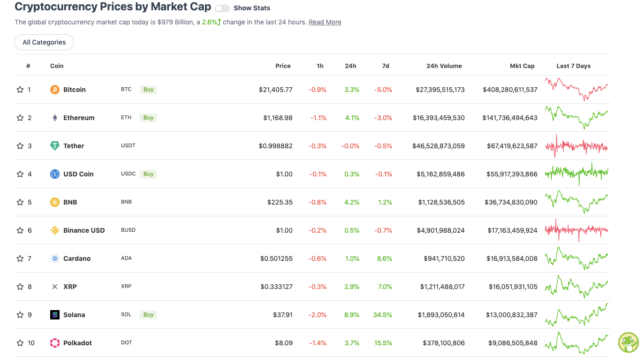
Task: Click the Solana logo icon
Action: coord(55,315)
